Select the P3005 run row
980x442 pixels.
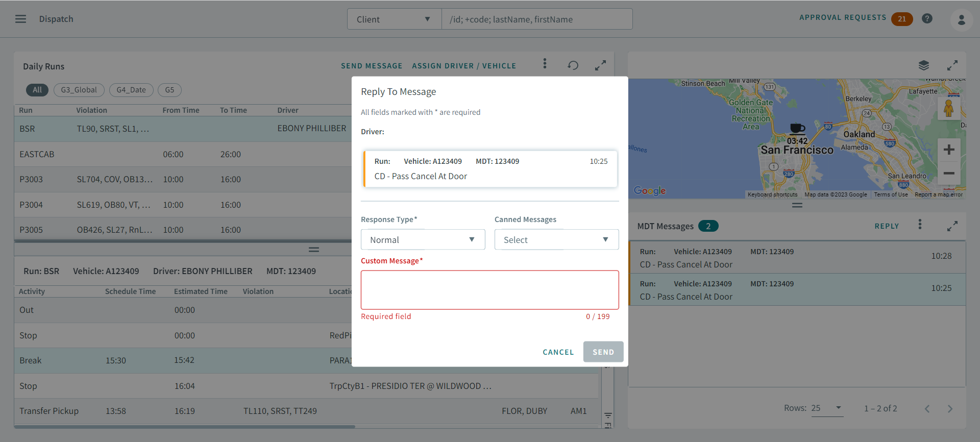(x=183, y=230)
